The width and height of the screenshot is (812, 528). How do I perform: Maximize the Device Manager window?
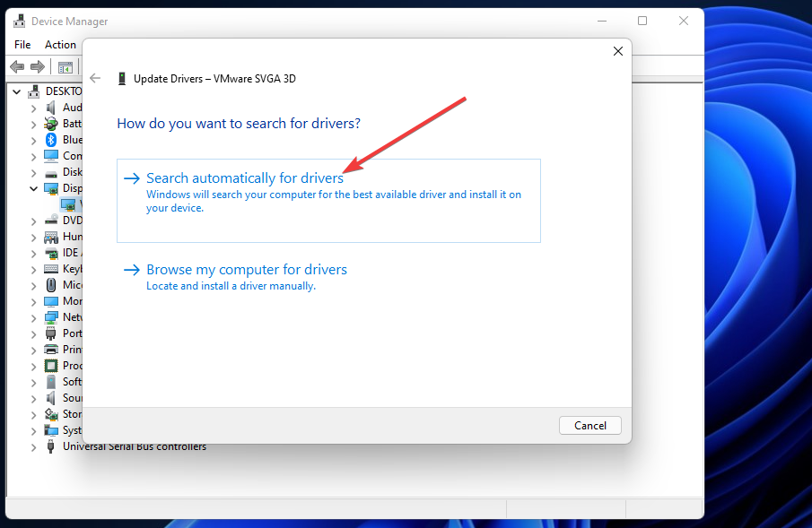[x=642, y=21]
